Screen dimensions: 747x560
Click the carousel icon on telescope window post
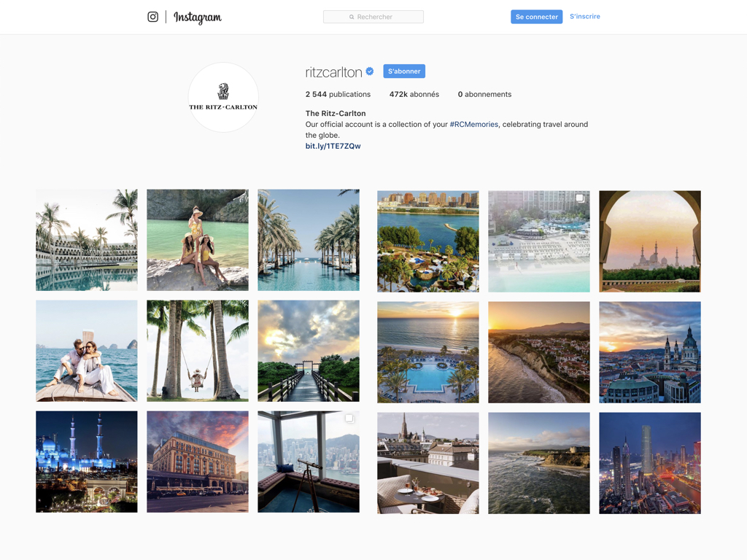tap(349, 419)
